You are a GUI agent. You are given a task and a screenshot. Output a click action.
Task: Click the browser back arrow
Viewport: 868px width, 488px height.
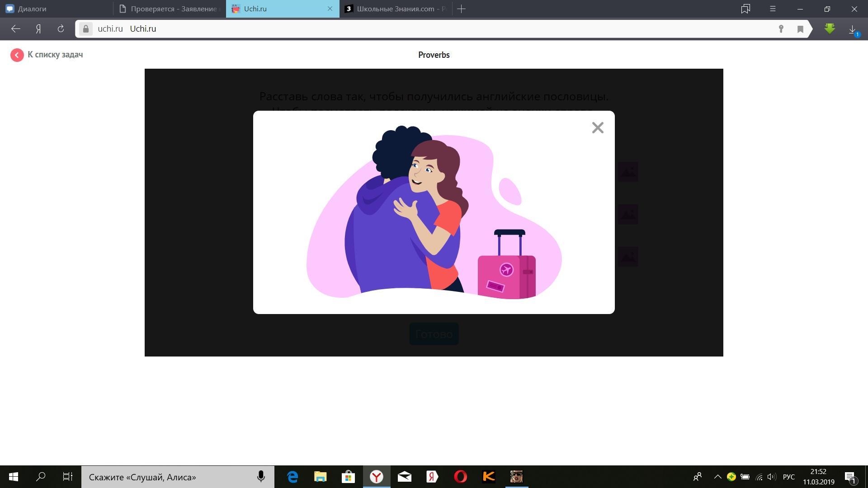click(16, 29)
